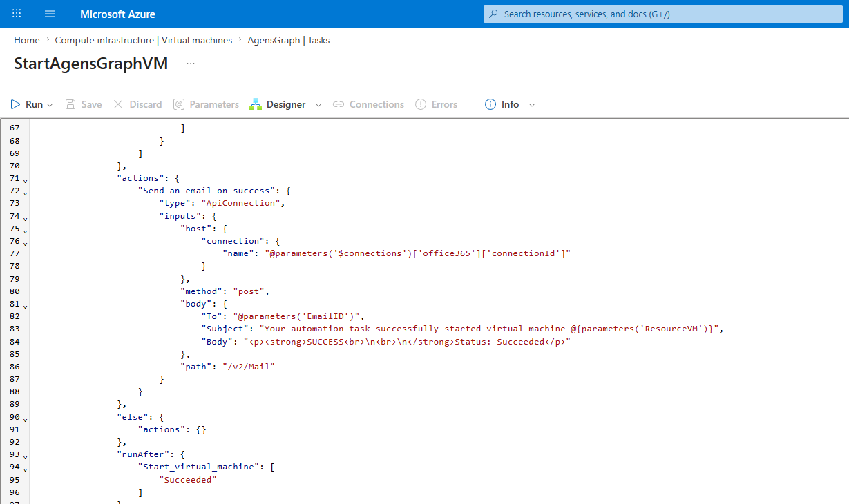Focus the Search resources, services, and docs box
The width and height of the screenshot is (849, 504).
click(662, 14)
